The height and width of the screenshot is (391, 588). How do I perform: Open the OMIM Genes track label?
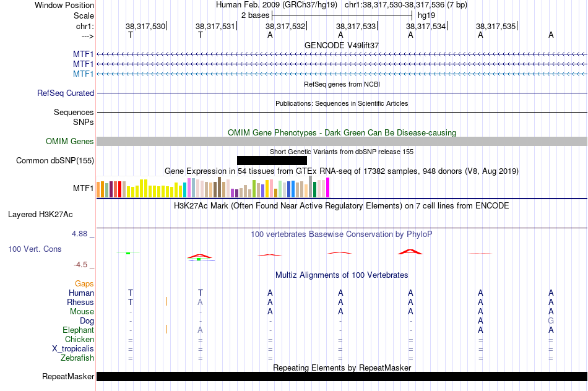(x=70, y=141)
